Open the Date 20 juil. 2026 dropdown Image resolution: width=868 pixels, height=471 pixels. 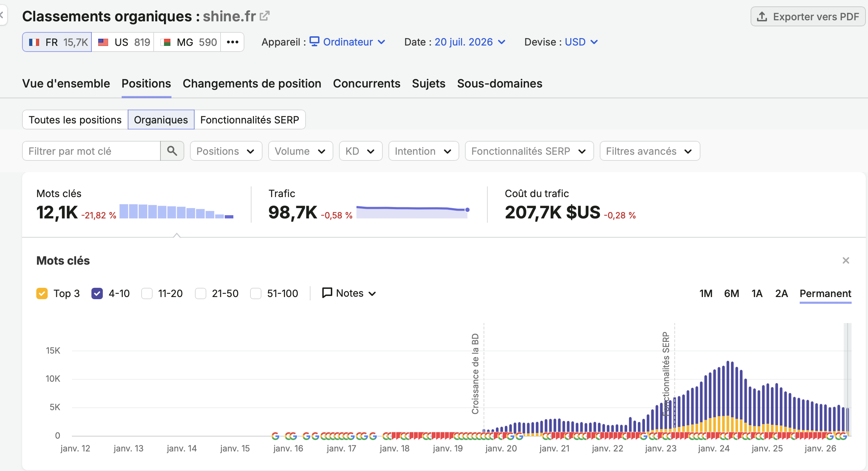pos(470,42)
